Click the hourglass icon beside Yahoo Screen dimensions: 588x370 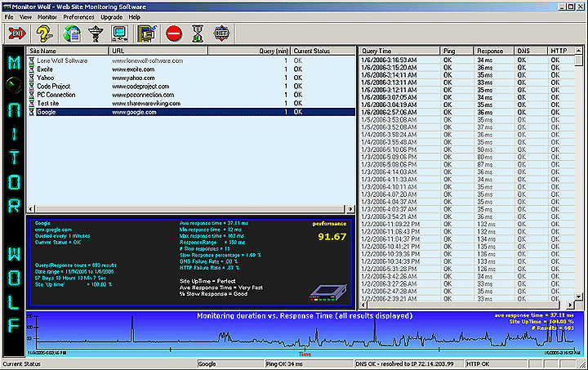32,78
